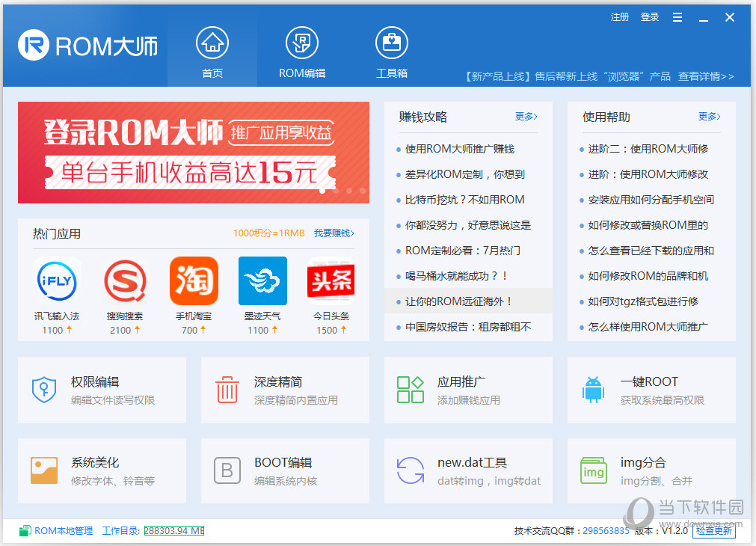Image resolution: width=756 pixels, height=546 pixels.
Task: Open article 比特币挖坑？不如用ROM
Action: [x=465, y=200]
